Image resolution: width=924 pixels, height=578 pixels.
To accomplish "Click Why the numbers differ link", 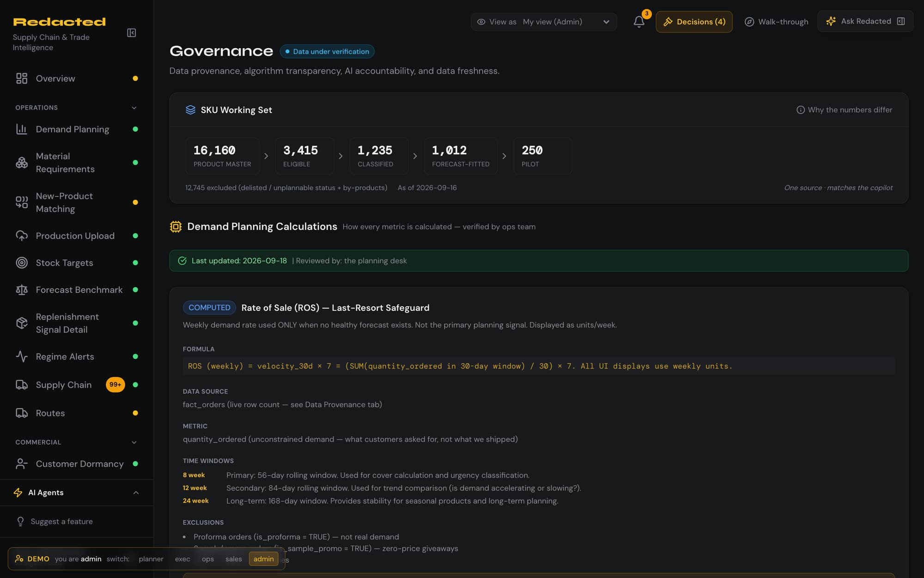I will tap(844, 110).
